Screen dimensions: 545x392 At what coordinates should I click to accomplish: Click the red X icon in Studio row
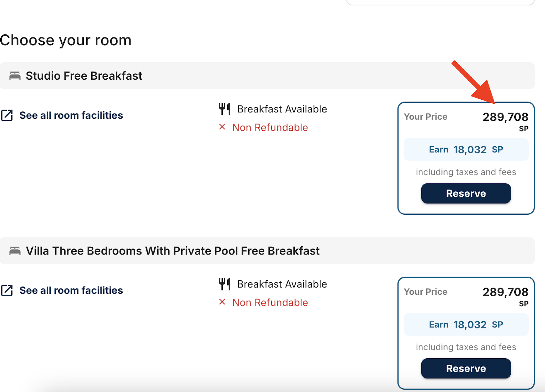click(x=222, y=127)
